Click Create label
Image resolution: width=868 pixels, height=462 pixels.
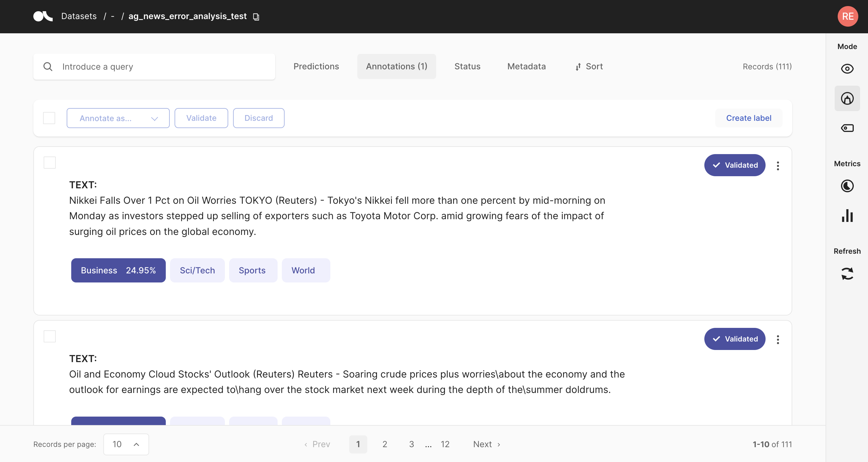(x=748, y=118)
